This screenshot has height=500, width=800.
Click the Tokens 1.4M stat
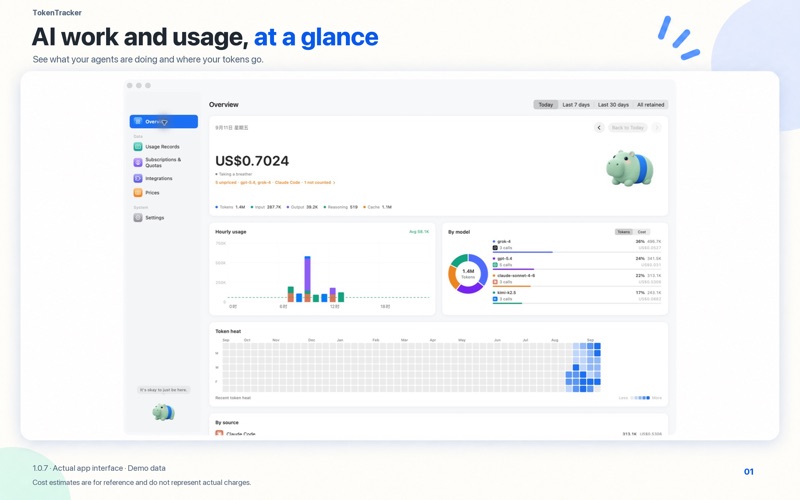pyautogui.click(x=230, y=207)
